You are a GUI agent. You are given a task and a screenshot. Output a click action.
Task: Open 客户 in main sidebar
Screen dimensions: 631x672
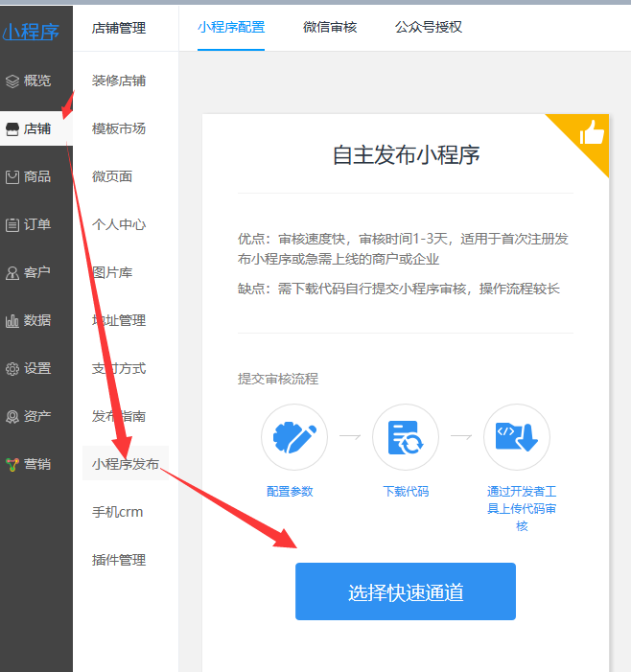[x=36, y=273]
